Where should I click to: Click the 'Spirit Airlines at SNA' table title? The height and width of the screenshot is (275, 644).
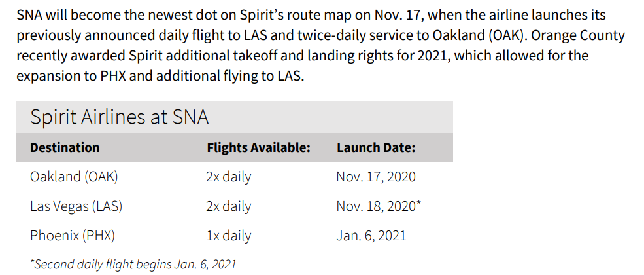point(120,117)
